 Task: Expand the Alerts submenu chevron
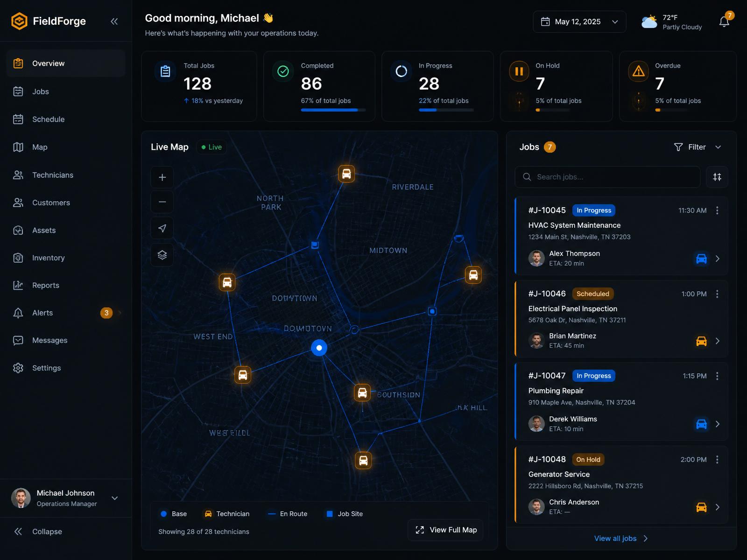[x=120, y=313]
